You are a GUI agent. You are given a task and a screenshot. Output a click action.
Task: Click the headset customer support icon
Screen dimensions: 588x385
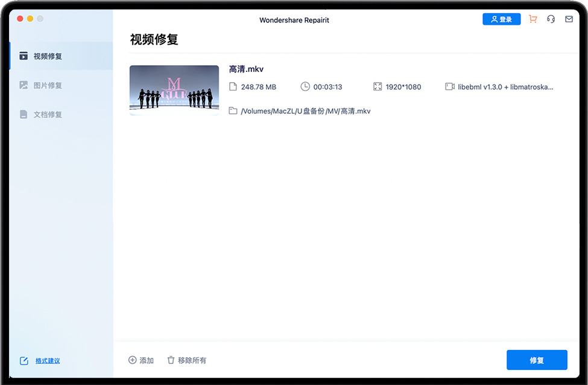pyautogui.click(x=551, y=19)
